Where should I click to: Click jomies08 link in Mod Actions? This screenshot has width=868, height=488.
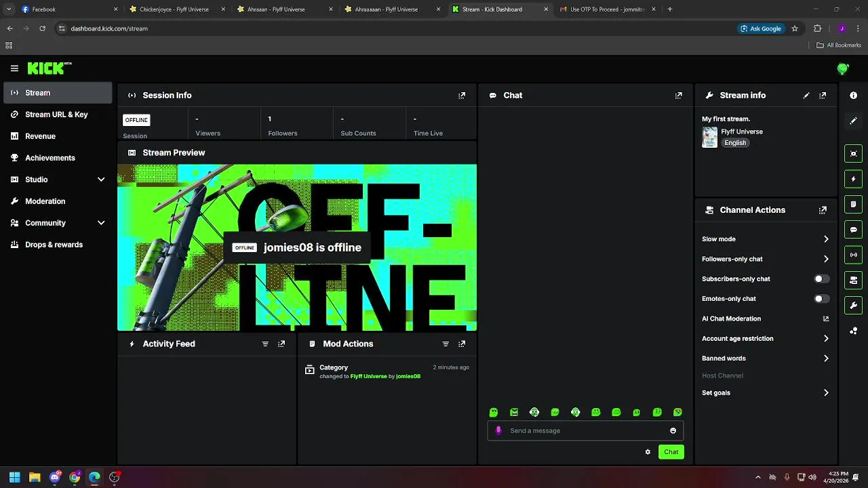(x=408, y=376)
